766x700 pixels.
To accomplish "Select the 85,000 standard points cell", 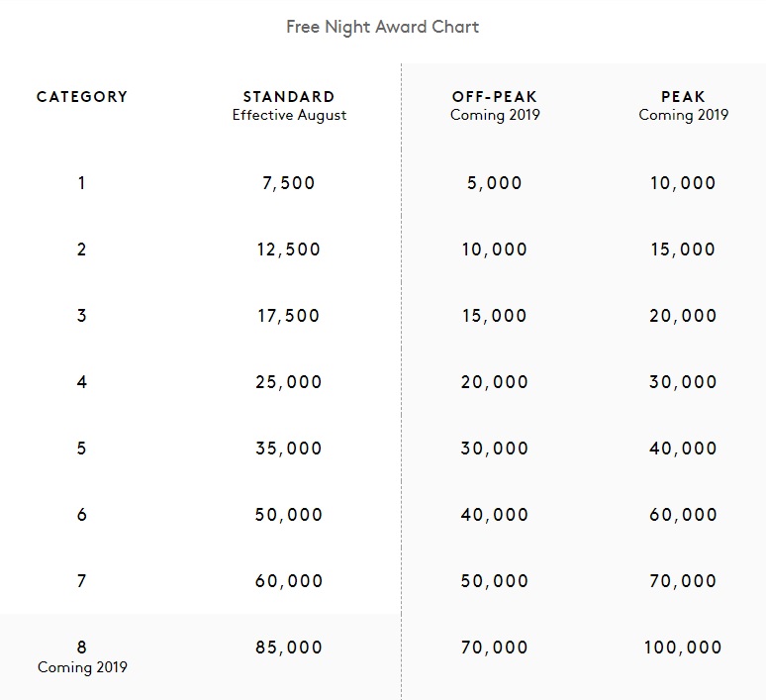I will click(x=289, y=648).
